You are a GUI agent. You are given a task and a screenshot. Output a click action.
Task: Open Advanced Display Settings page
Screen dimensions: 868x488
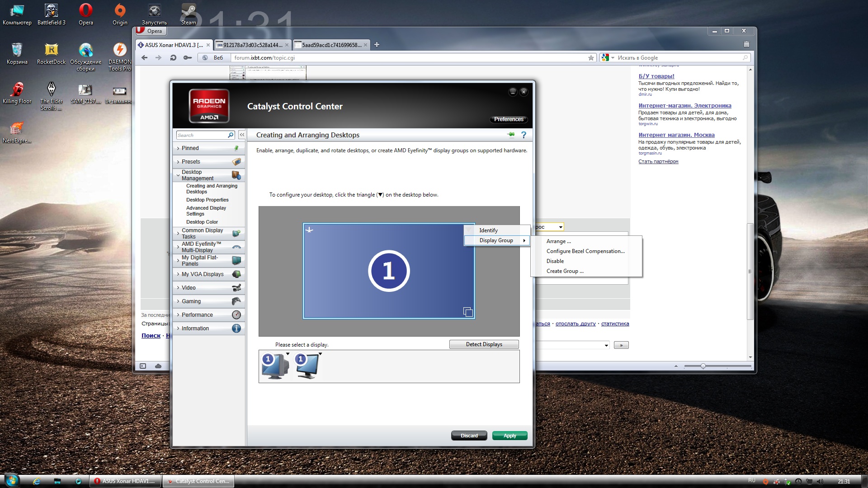click(206, 211)
